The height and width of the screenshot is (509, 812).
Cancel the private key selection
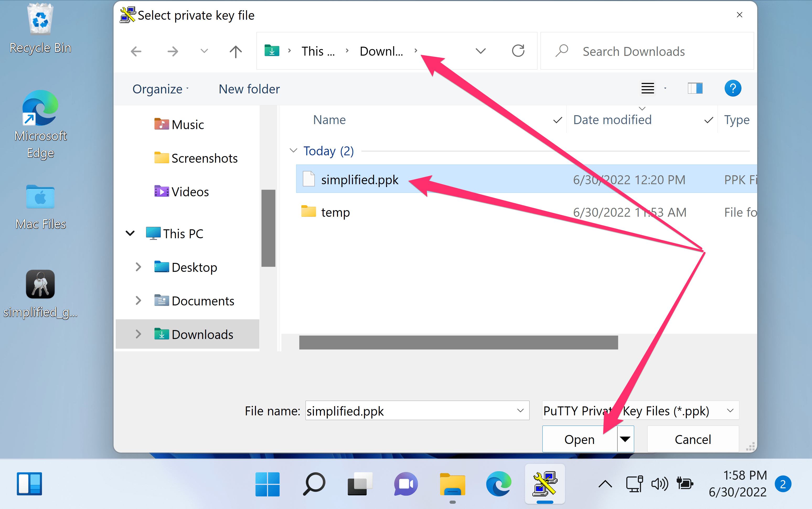[x=693, y=439]
